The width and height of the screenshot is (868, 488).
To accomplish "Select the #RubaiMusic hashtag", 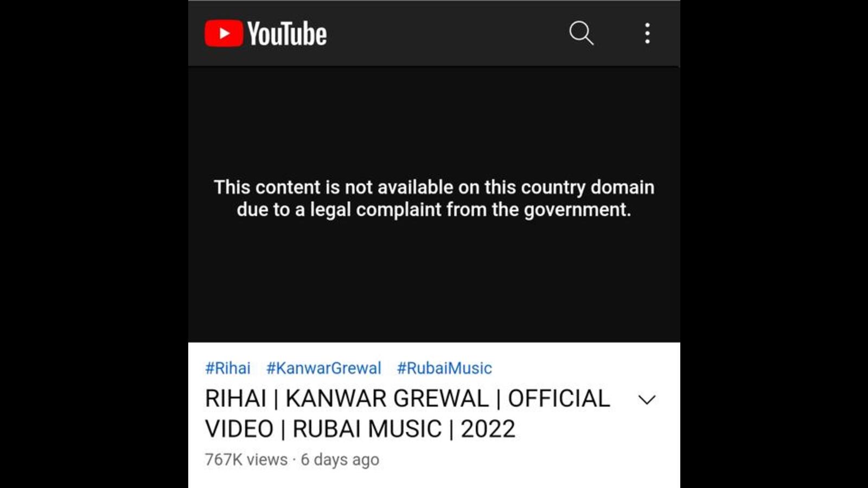I will [444, 368].
